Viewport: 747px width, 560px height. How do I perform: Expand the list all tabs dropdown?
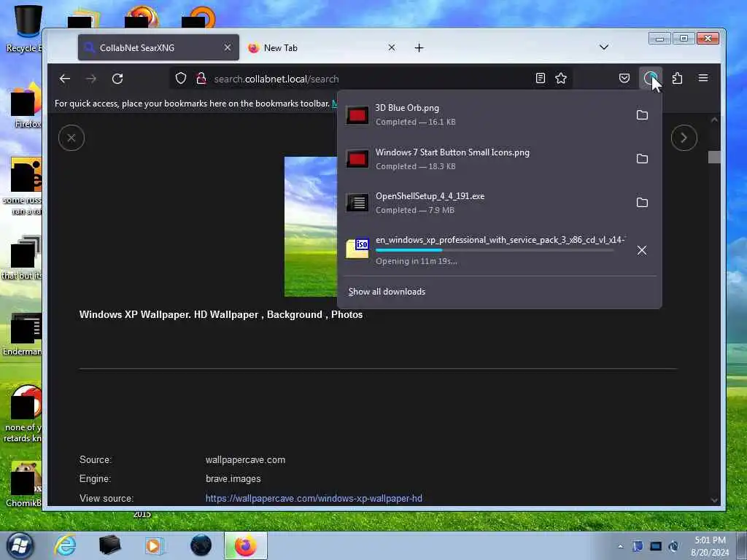pos(603,47)
